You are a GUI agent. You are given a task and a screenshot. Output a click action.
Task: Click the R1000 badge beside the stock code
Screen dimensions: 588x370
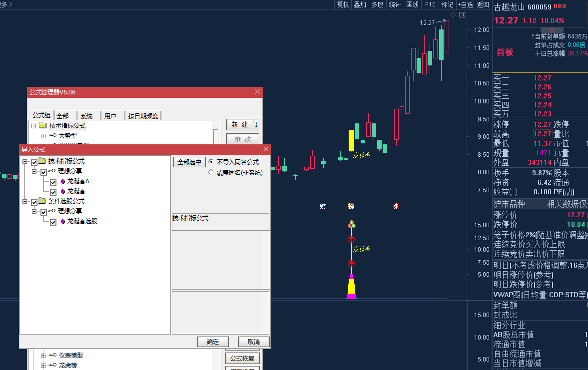(x=560, y=6)
